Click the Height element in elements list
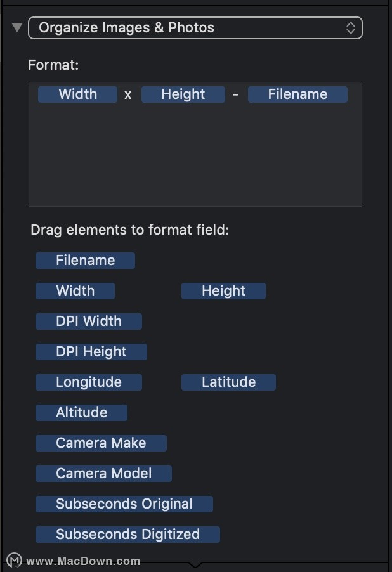This screenshot has width=392, height=572. (x=223, y=291)
